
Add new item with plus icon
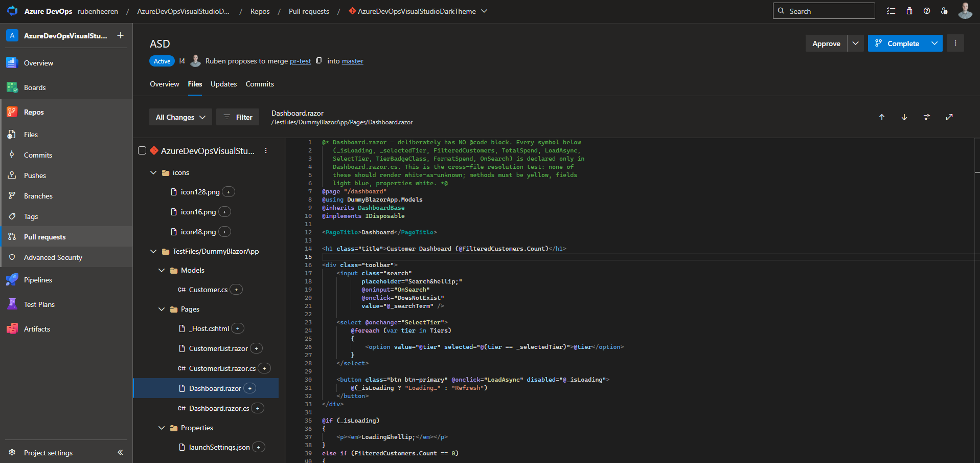tap(121, 35)
